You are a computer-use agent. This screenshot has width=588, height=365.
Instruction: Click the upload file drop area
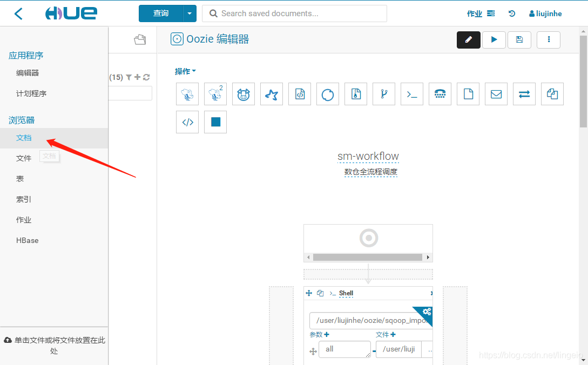coord(54,346)
